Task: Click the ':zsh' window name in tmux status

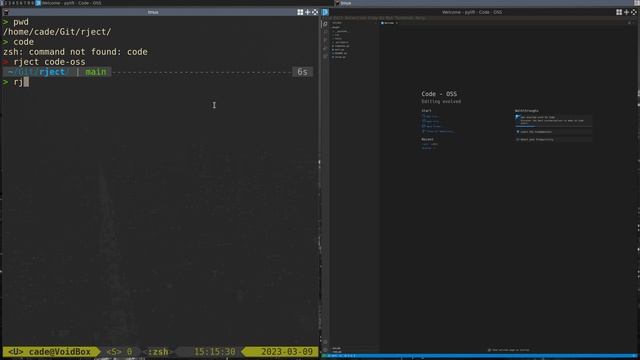Action: coord(158,351)
